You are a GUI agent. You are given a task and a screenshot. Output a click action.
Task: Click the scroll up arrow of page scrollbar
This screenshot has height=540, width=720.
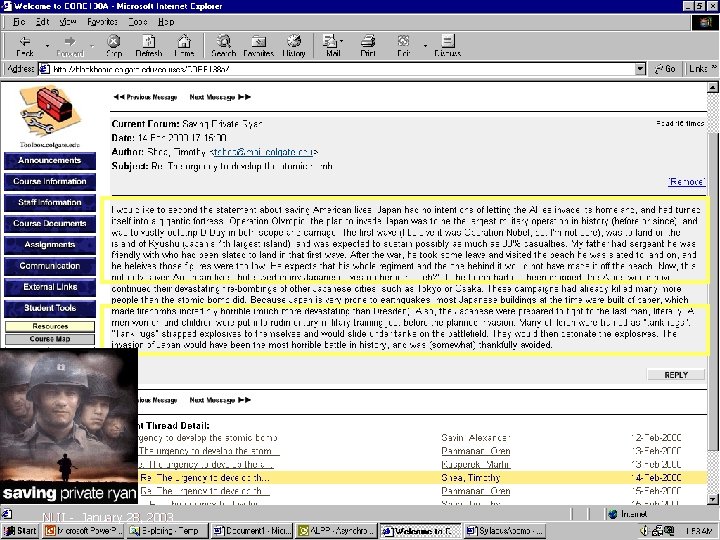(713, 86)
